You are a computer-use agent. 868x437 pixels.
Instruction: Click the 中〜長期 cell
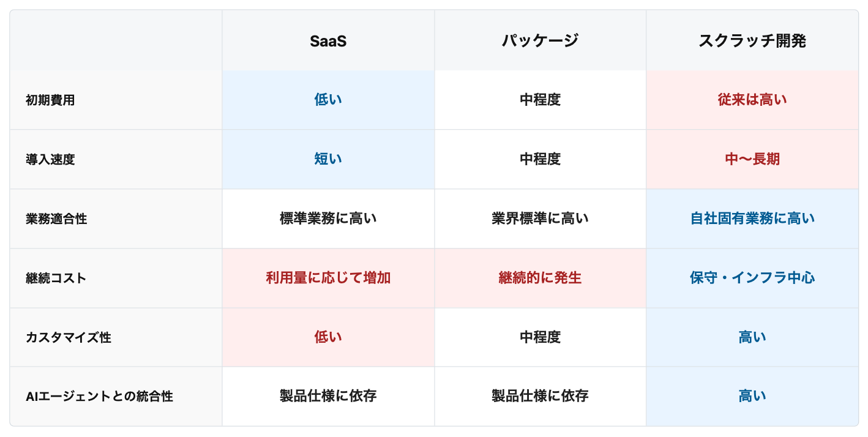752,159
